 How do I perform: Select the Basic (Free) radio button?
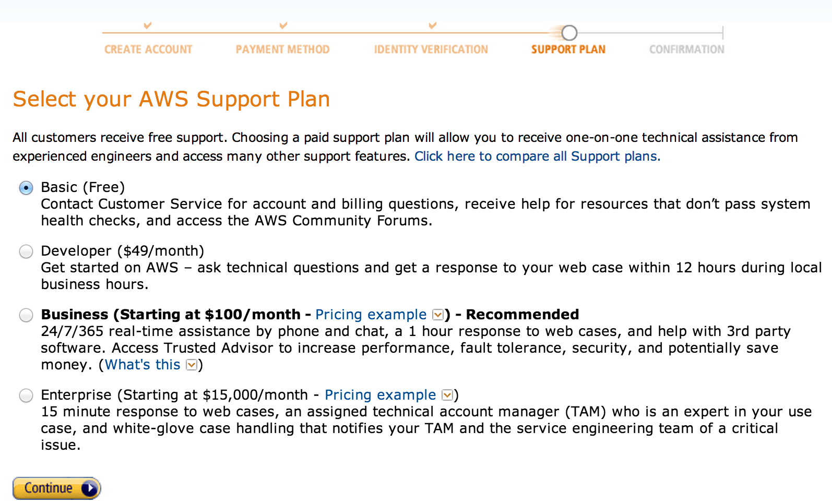point(26,188)
